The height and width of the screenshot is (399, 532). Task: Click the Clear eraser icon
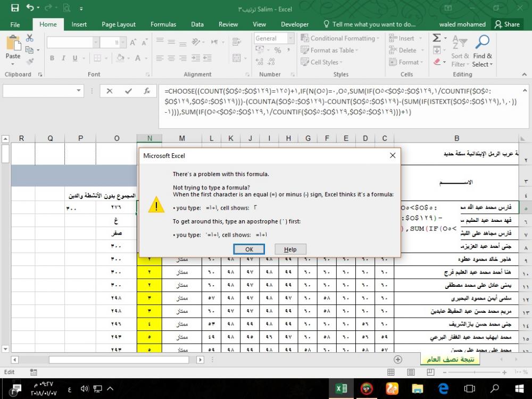pyautogui.click(x=437, y=62)
